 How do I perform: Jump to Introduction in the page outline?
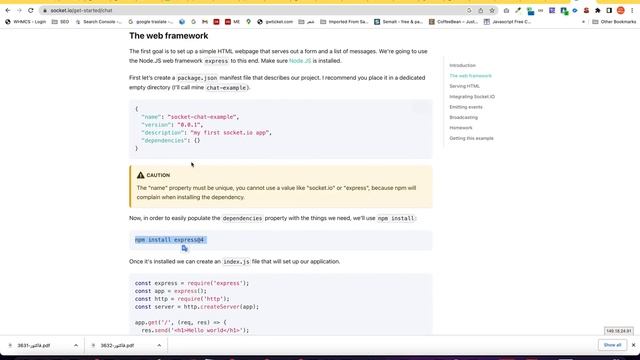coord(462,65)
